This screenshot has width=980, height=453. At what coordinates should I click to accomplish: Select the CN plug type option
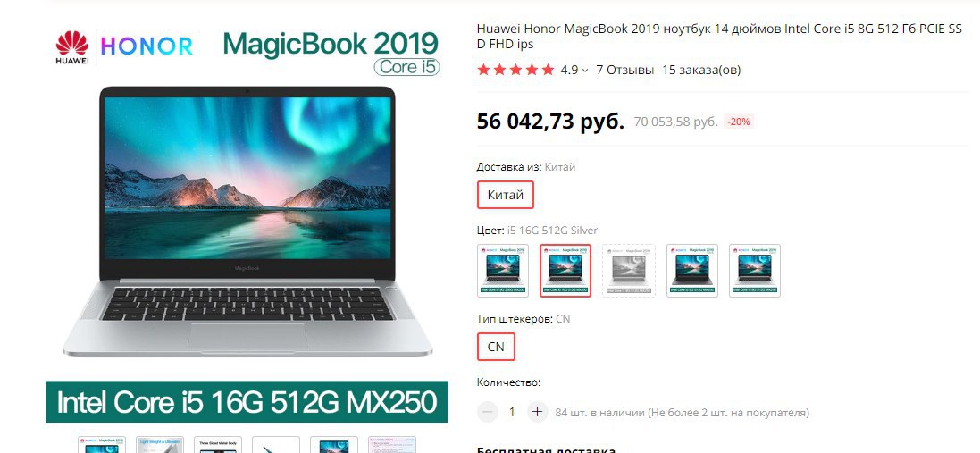(496, 347)
